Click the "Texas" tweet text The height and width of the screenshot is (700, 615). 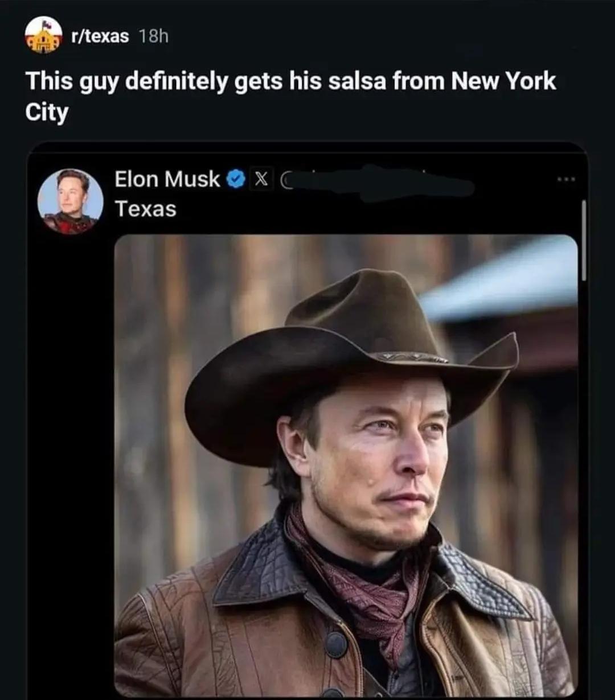[146, 209]
